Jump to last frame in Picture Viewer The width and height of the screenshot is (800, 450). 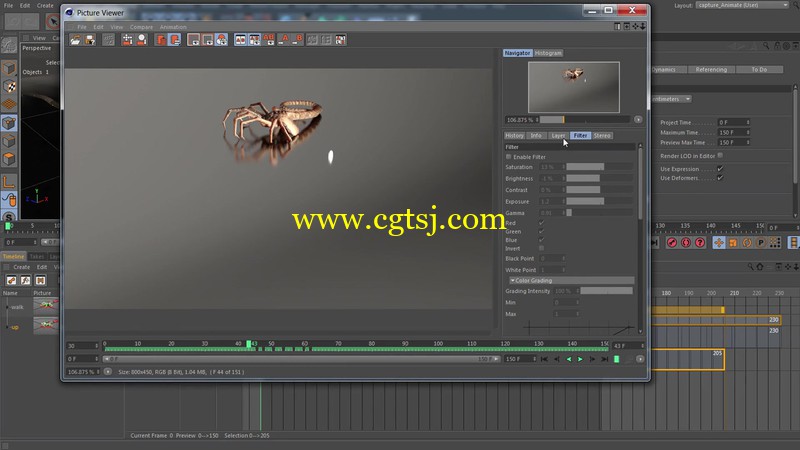click(605, 360)
